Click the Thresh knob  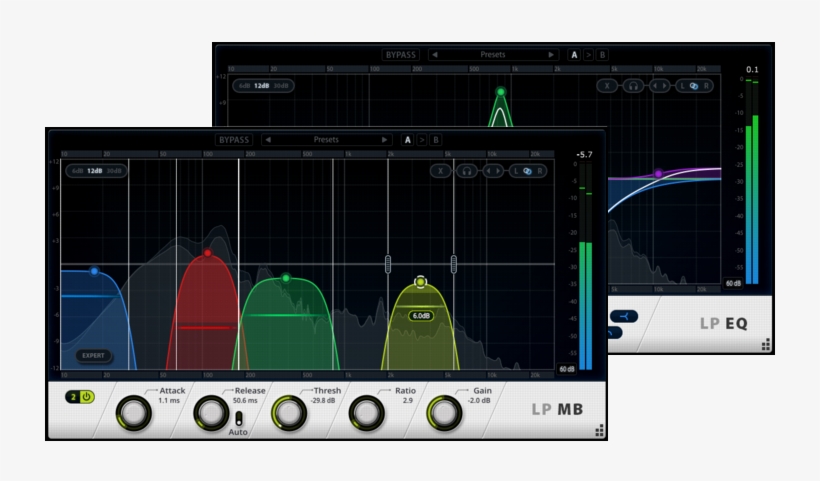point(289,413)
